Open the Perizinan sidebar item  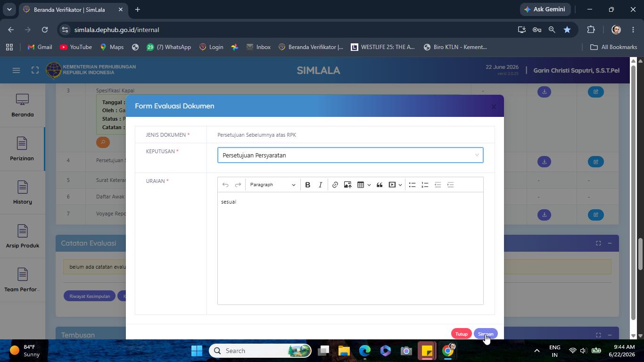(x=22, y=149)
